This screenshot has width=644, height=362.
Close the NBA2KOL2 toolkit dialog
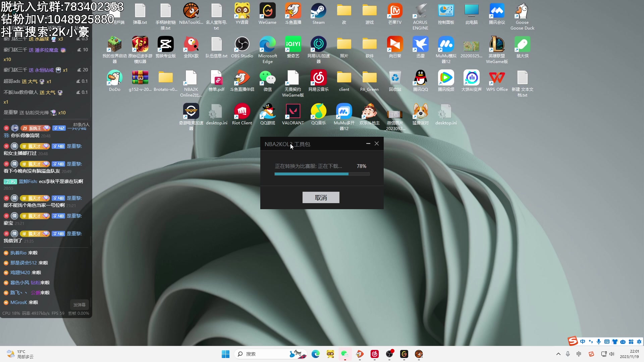tap(377, 143)
